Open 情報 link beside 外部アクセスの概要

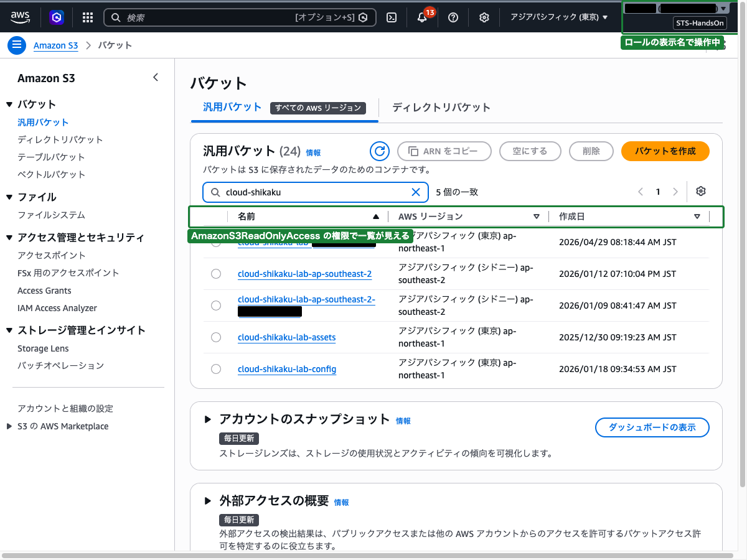(x=342, y=503)
